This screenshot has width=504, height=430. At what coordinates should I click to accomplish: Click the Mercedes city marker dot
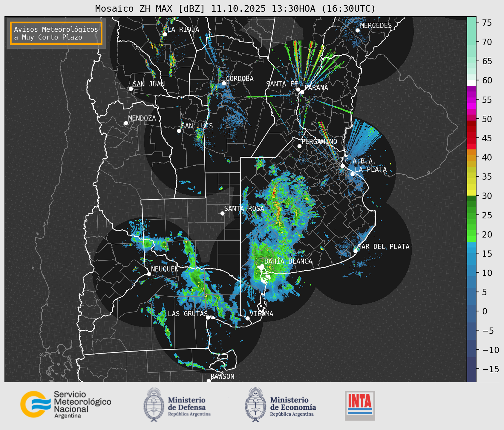(358, 31)
